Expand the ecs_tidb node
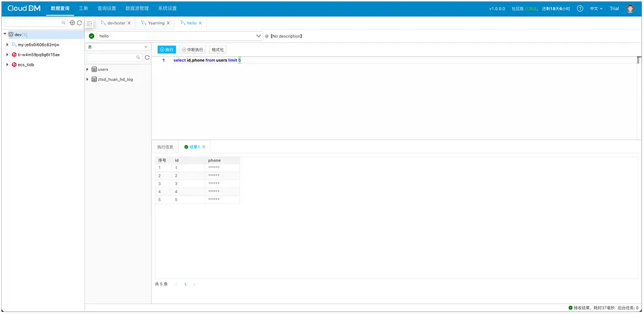The height and width of the screenshot is (314, 644). [x=8, y=65]
